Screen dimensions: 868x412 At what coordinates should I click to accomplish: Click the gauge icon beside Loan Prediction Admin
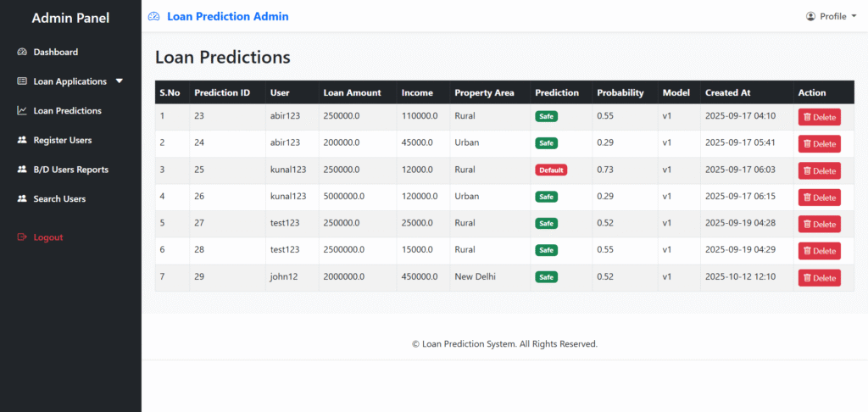pos(153,17)
